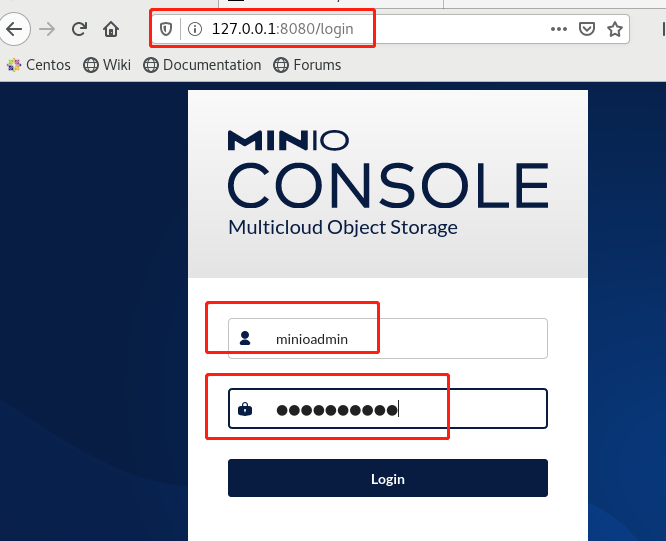The height and width of the screenshot is (541, 666).
Task: Click the tracking protection shield icon
Action: 166,29
